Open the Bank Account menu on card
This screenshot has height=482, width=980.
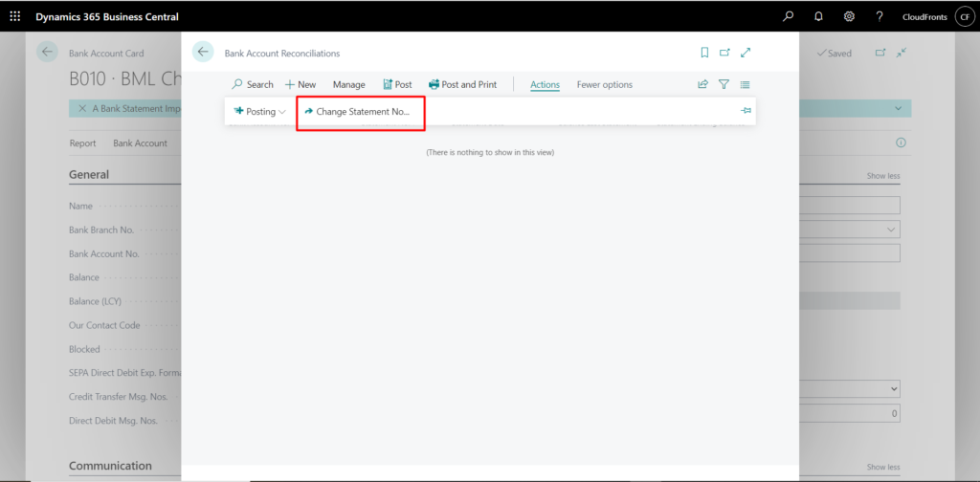[140, 143]
